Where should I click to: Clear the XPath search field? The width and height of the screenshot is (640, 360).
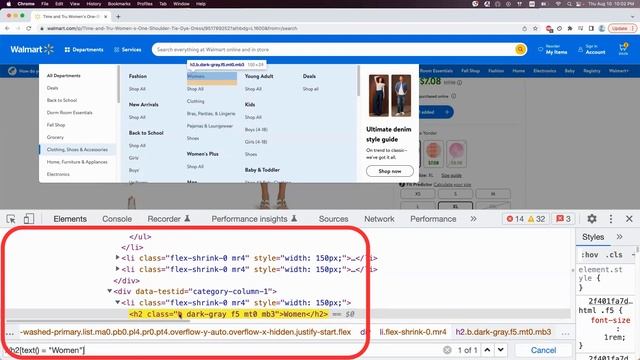[x=447, y=350]
